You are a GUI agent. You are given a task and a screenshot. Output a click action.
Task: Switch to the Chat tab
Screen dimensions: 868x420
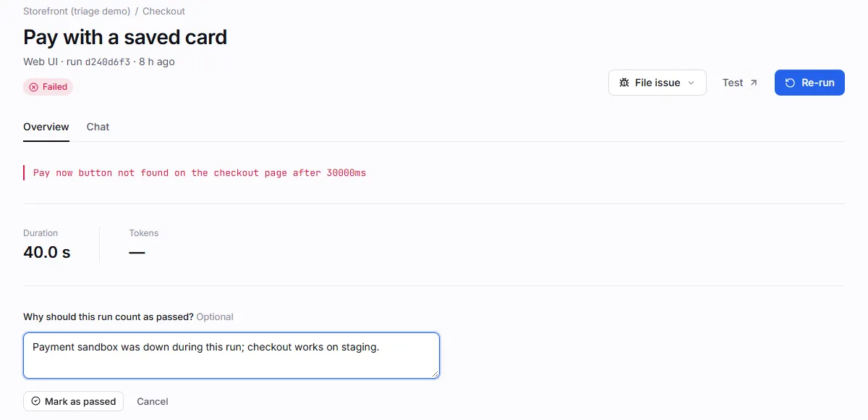coord(98,127)
